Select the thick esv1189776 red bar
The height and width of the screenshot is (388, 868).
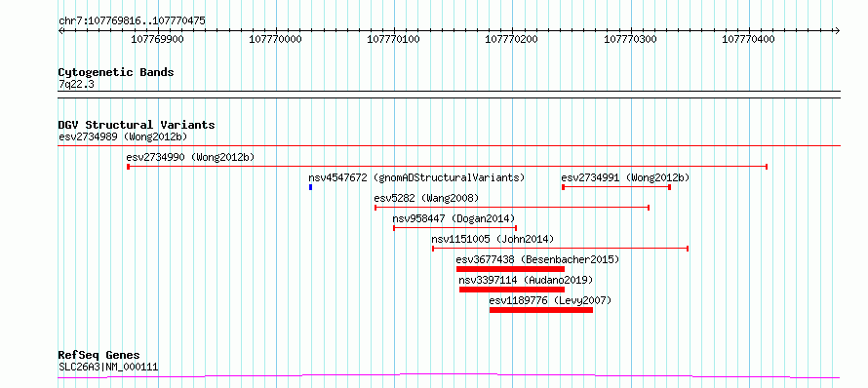tap(541, 310)
